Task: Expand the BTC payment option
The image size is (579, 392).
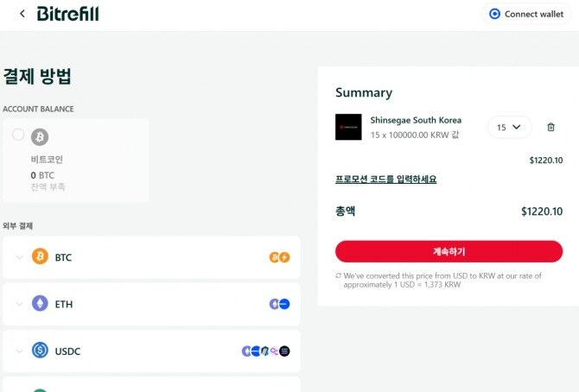Action: click(x=19, y=257)
